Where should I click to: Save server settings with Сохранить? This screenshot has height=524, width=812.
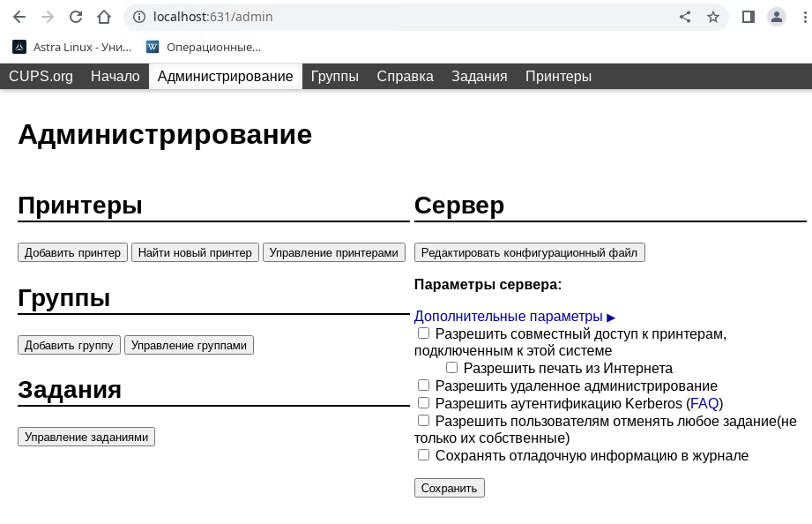(x=449, y=488)
